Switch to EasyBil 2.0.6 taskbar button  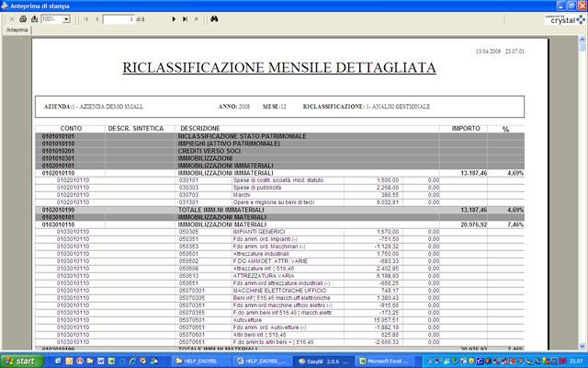click(323, 362)
